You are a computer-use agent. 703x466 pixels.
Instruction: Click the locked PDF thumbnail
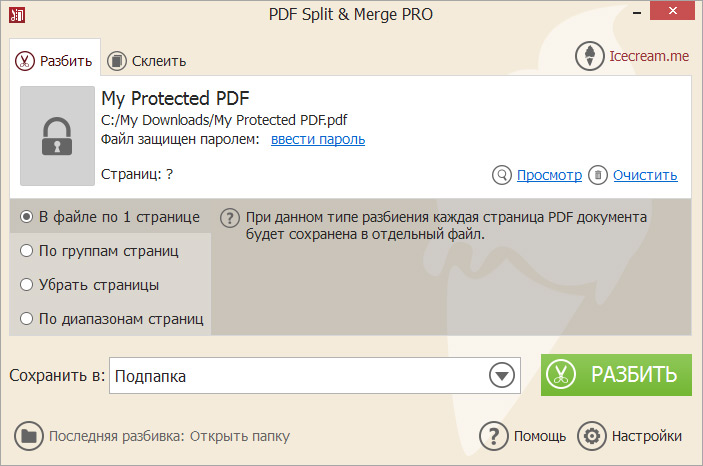[57, 136]
